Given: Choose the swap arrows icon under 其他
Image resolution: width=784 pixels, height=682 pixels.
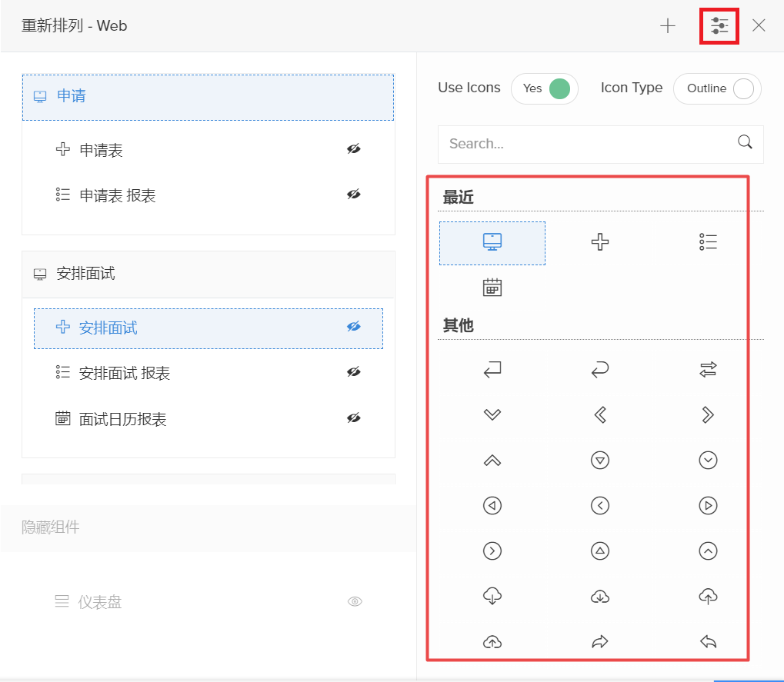Looking at the screenshot, I should click(708, 371).
